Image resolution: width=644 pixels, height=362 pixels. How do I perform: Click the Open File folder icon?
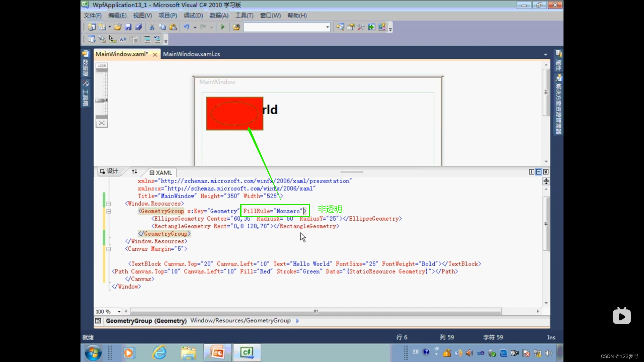[x=118, y=27]
